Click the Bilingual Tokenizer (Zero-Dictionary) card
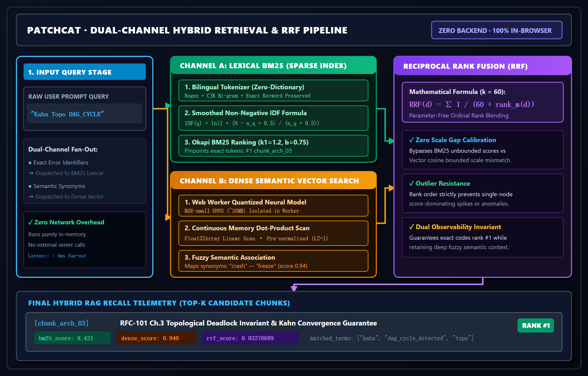This screenshot has width=588, height=376. click(x=273, y=91)
